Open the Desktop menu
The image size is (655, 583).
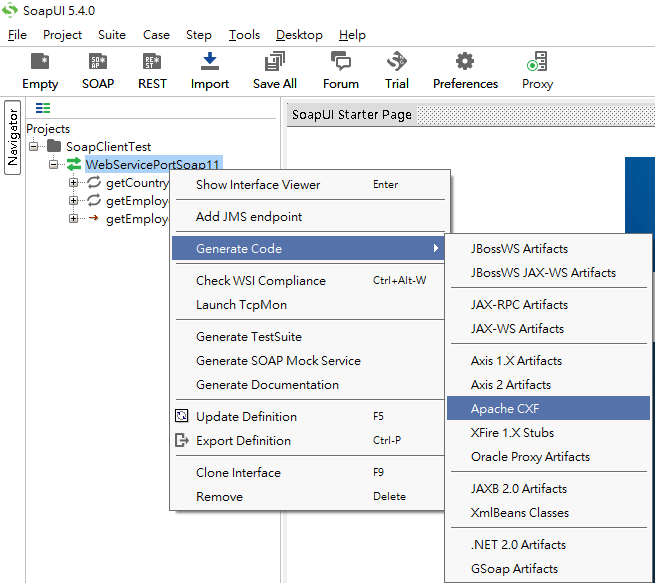coord(299,35)
